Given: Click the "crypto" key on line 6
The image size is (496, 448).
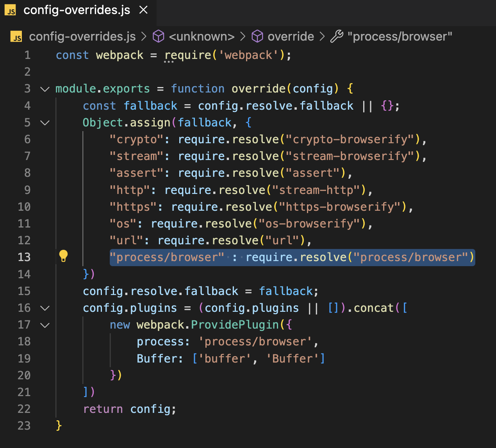Looking at the screenshot, I should 137,139.
